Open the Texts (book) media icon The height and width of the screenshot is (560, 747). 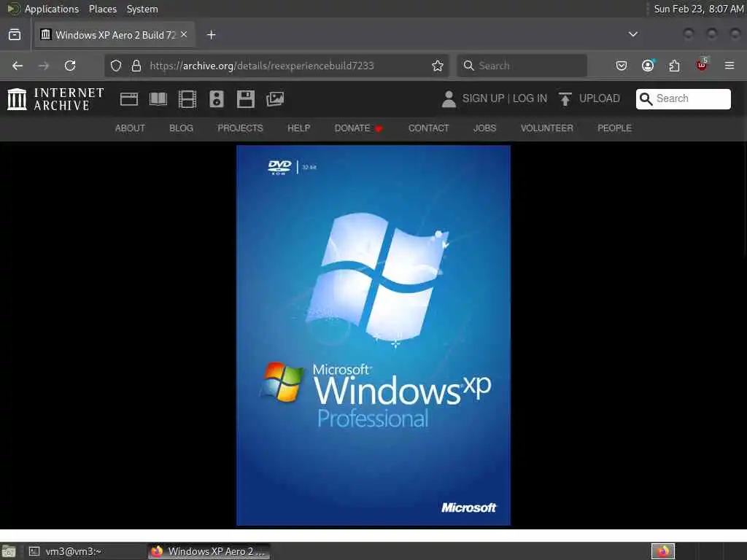pyautogui.click(x=158, y=99)
